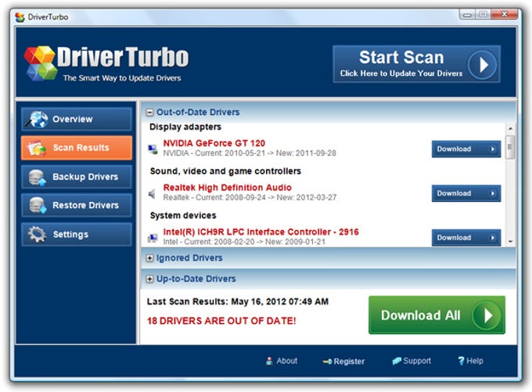The image size is (532, 392).
Task: Click the Download All button
Action: pyautogui.click(x=437, y=315)
